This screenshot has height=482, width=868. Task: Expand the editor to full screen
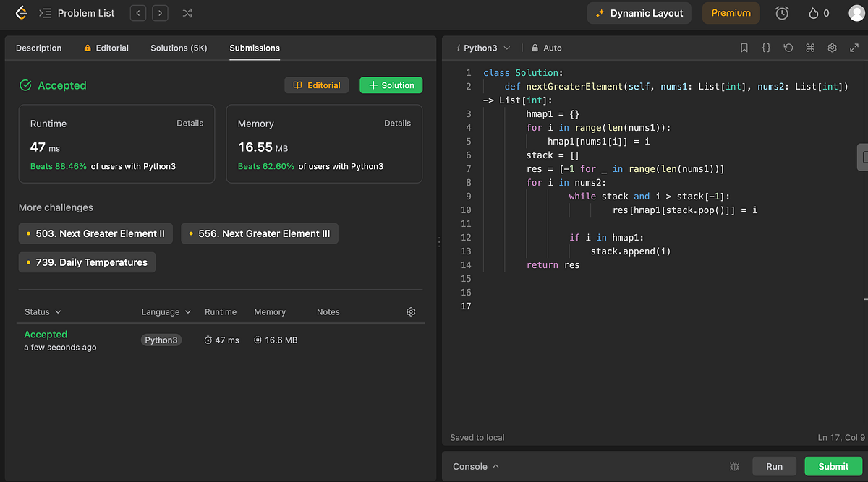tap(854, 48)
